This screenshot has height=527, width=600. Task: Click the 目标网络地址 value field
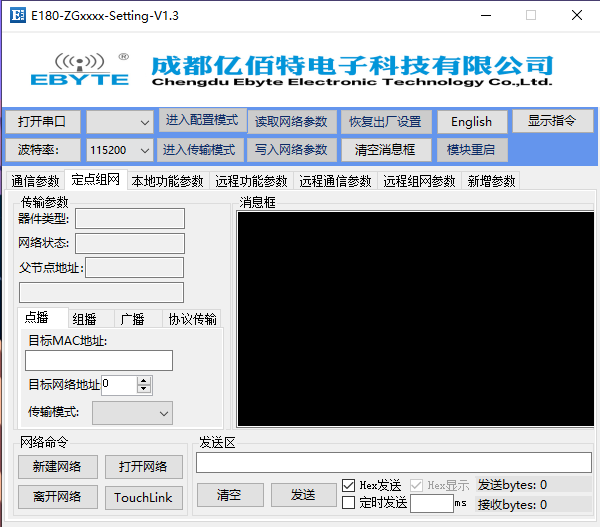pyautogui.click(x=119, y=385)
